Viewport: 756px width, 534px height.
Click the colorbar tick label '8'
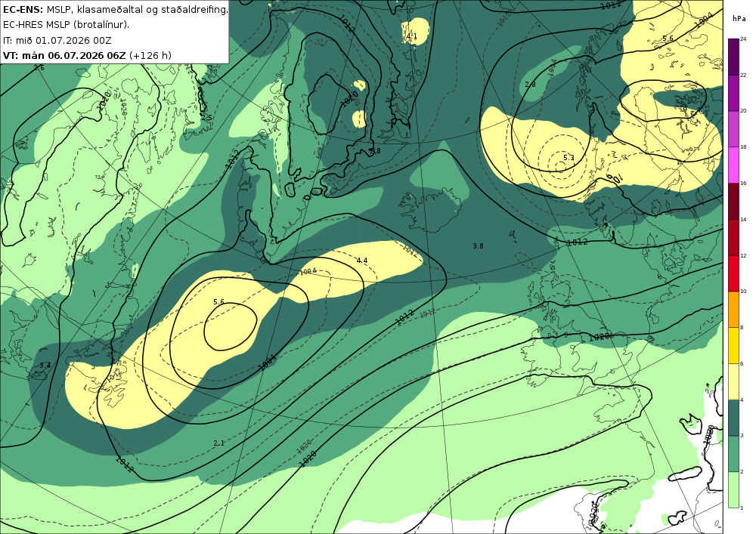(x=742, y=328)
